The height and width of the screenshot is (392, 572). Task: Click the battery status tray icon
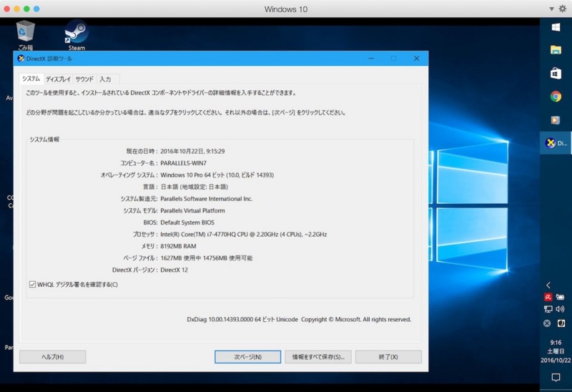pos(561,297)
